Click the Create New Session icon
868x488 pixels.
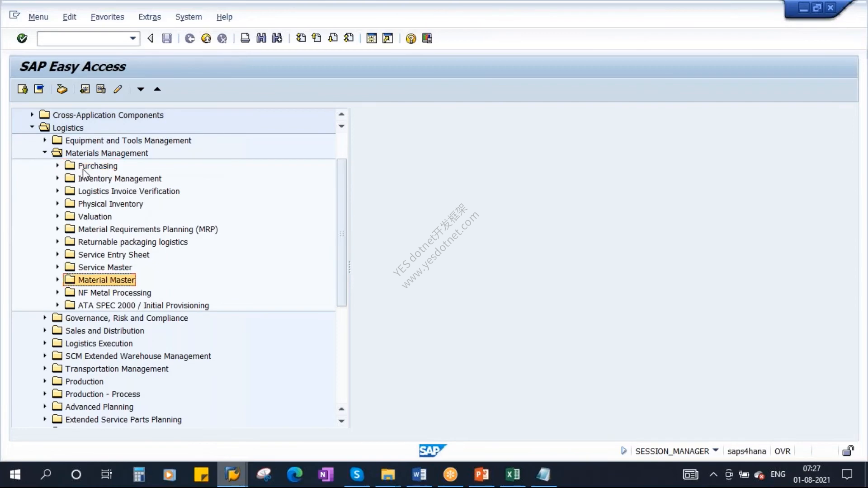[372, 38]
